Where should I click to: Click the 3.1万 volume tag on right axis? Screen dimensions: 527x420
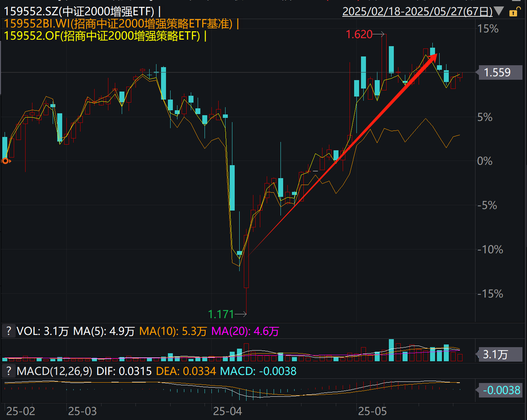pos(499,354)
